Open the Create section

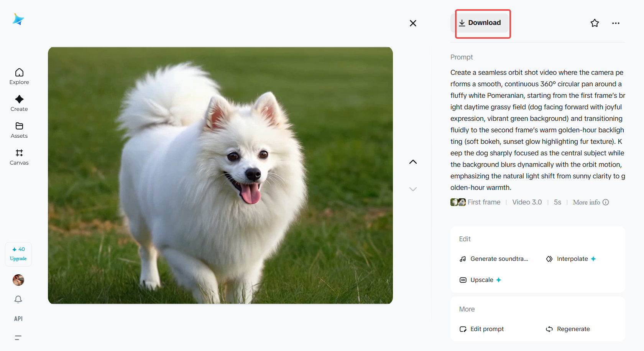click(x=19, y=103)
